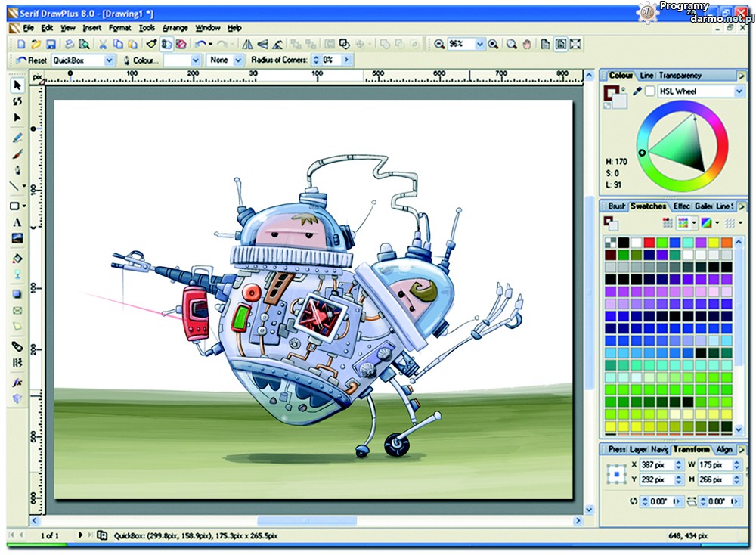Select the Pencil tool
Image resolution: width=756 pixels, height=555 pixels.
[17, 138]
